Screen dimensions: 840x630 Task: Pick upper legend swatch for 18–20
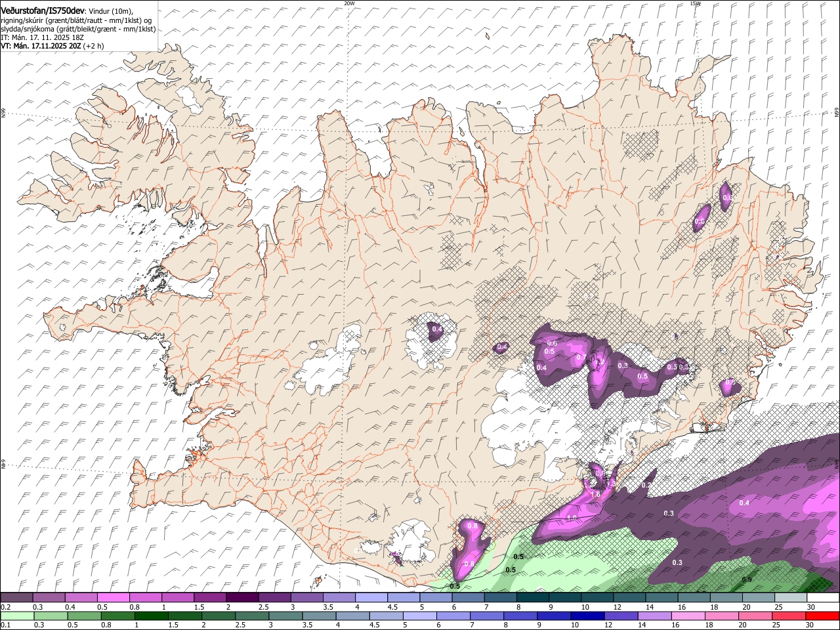[726, 598]
